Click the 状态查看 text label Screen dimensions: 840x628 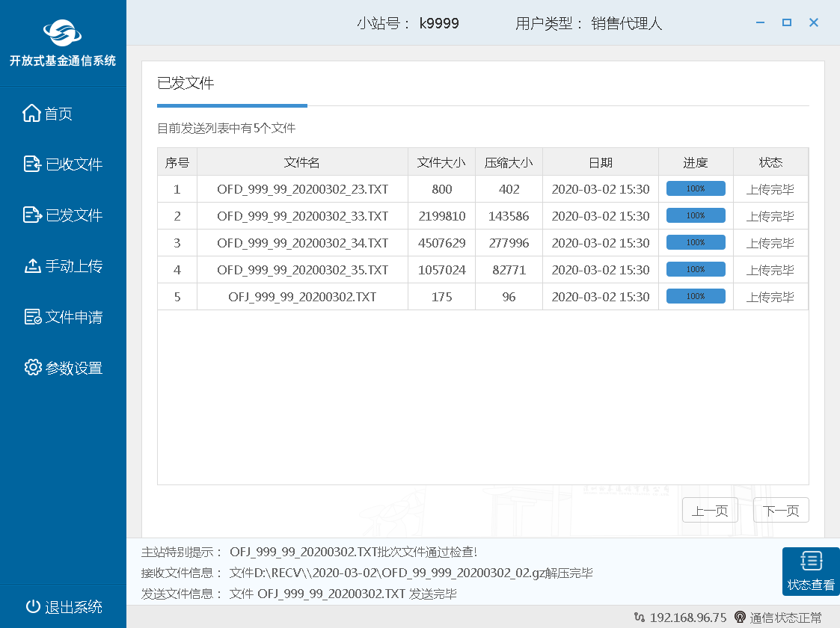[x=811, y=585]
